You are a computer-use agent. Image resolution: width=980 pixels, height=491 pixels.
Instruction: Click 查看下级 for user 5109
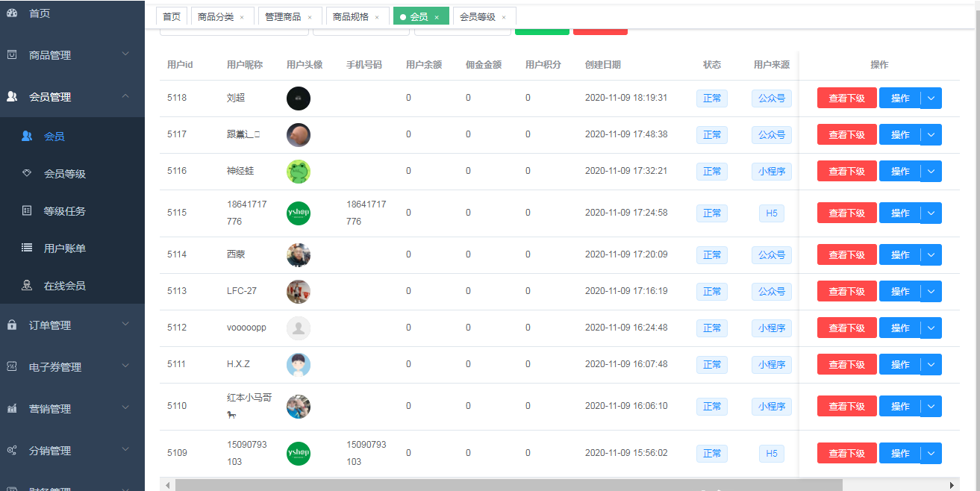(x=847, y=454)
